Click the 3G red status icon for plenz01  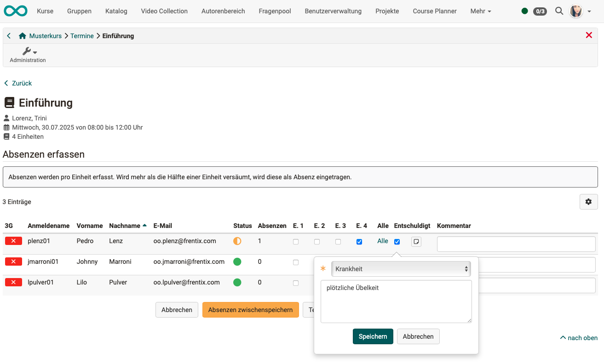[x=13, y=240]
